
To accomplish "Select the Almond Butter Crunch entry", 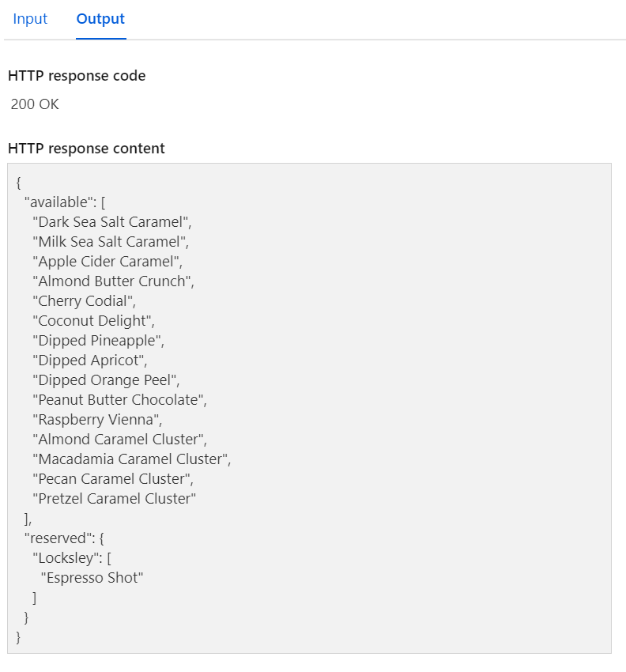I will 111,281.
